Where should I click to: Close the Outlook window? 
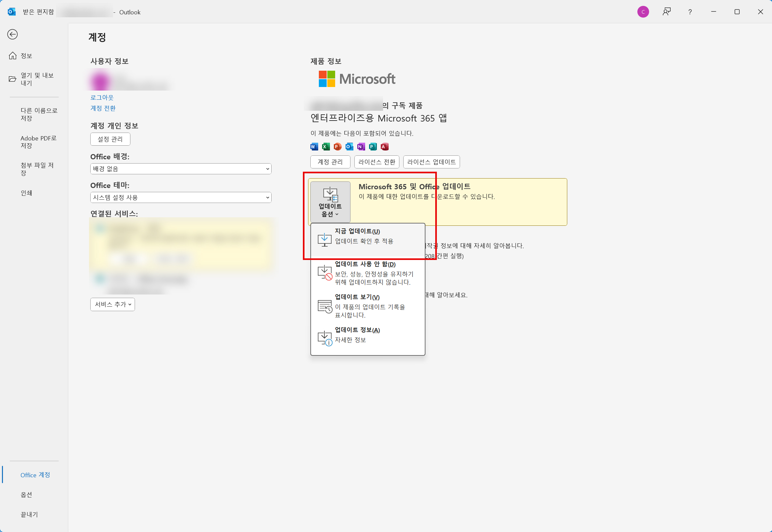tap(760, 12)
